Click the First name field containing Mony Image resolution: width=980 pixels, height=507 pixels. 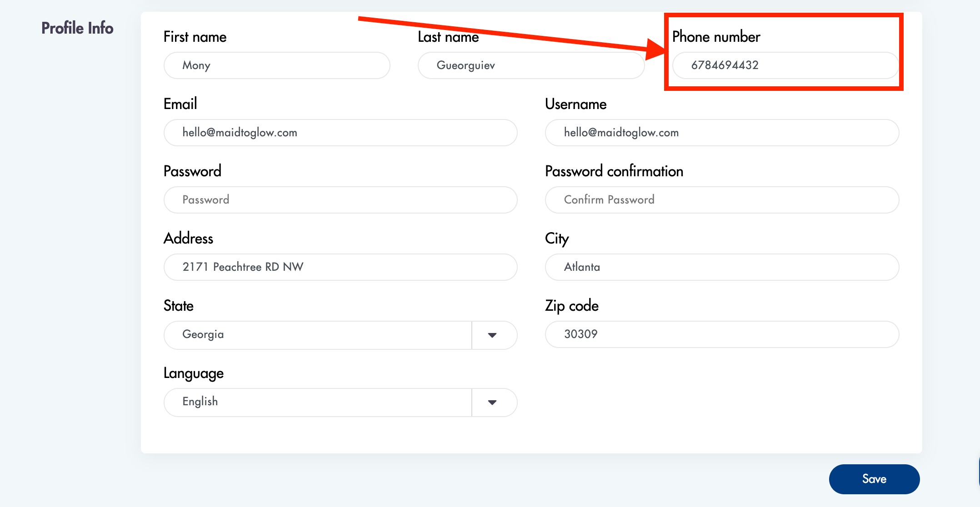pos(276,65)
